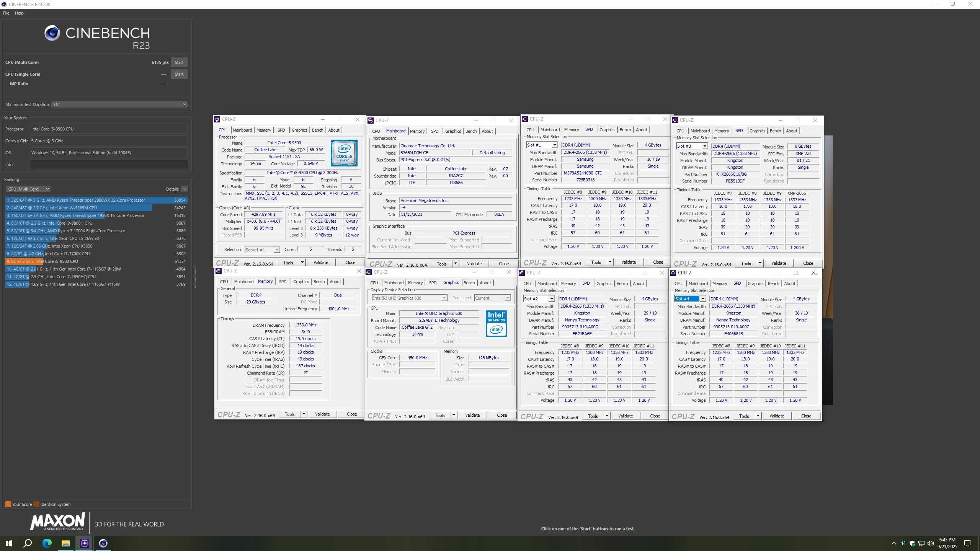Image resolution: width=980 pixels, height=551 pixels.
Task: Switch to SPD tab in Memory window
Action: click(283, 282)
